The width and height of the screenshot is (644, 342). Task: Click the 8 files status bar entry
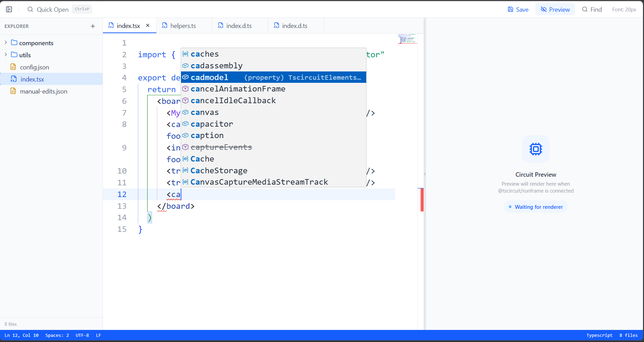[628, 335]
